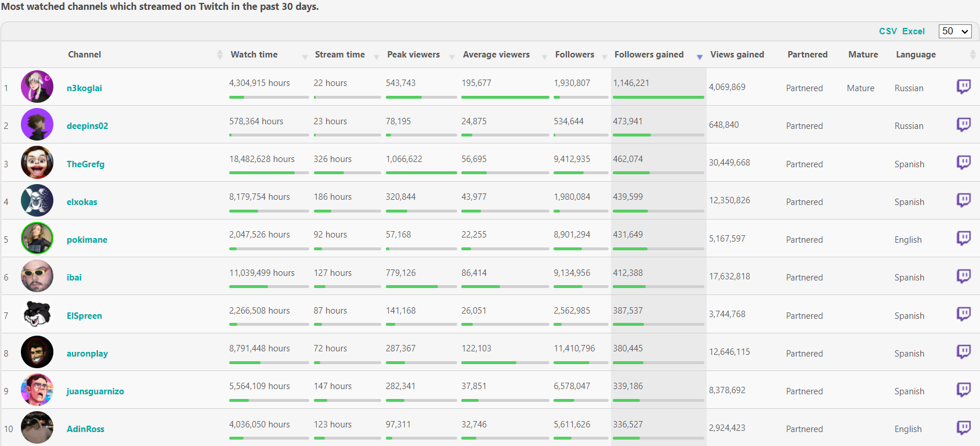
Task: Open elxokas's Twitch chat icon
Action: tap(963, 200)
